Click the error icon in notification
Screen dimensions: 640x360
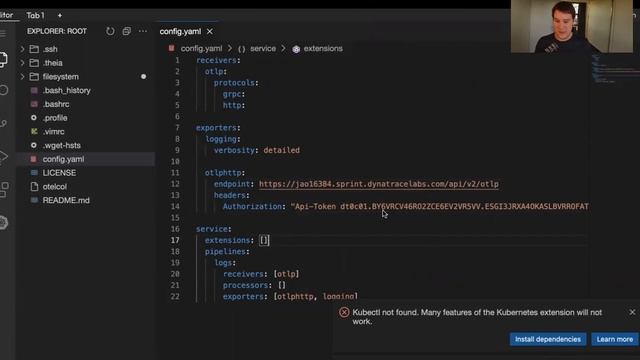coord(344,312)
